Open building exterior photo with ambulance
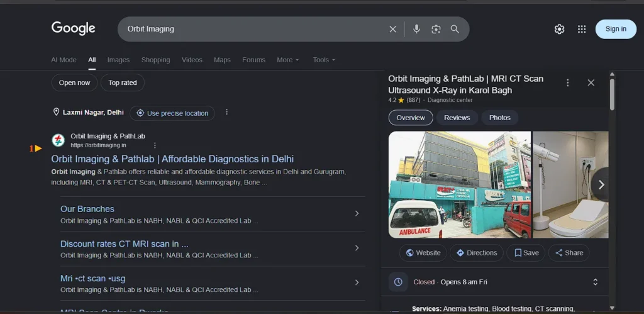 pos(460,184)
